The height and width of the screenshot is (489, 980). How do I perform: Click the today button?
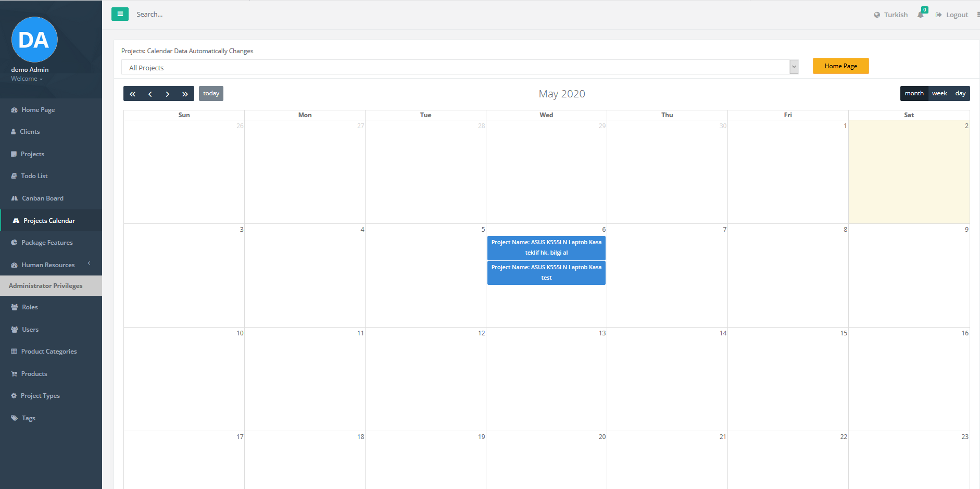point(211,94)
